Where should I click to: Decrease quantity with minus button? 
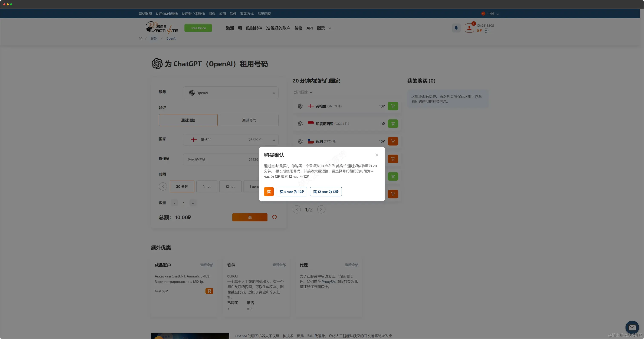coord(174,204)
